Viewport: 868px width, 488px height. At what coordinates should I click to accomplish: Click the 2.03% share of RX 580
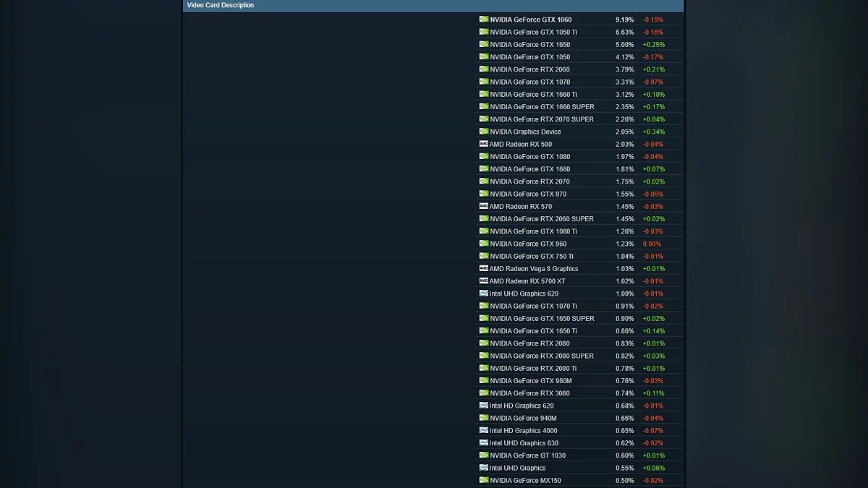tap(625, 144)
